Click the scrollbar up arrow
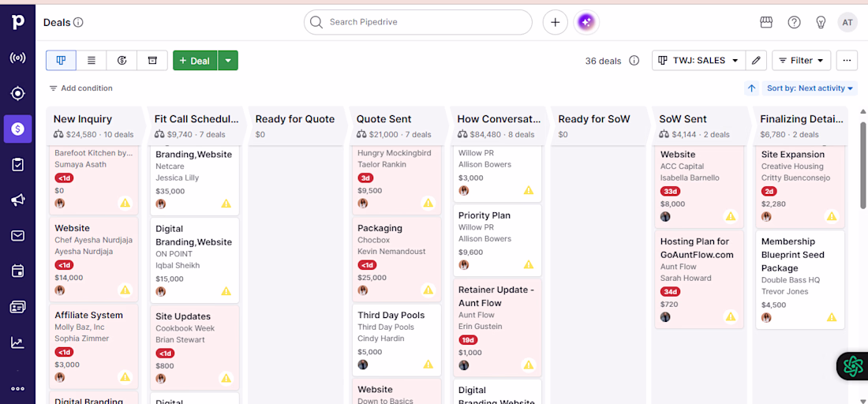The height and width of the screenshot is (404, 868). 862,111
